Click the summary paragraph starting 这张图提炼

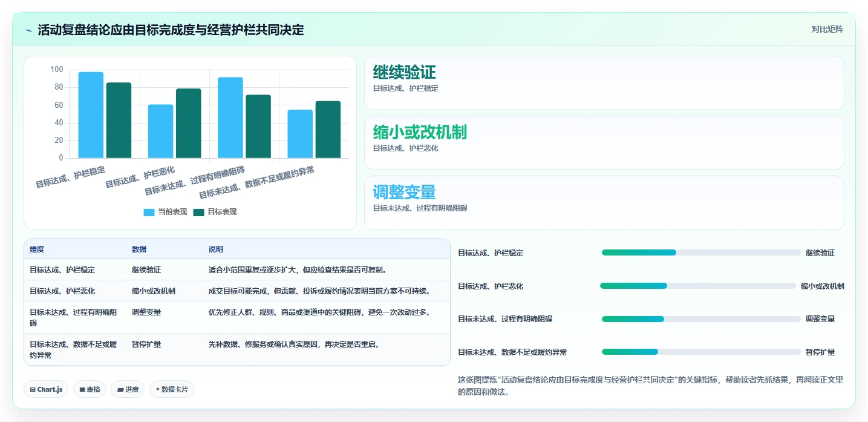(x=650, y=386)
